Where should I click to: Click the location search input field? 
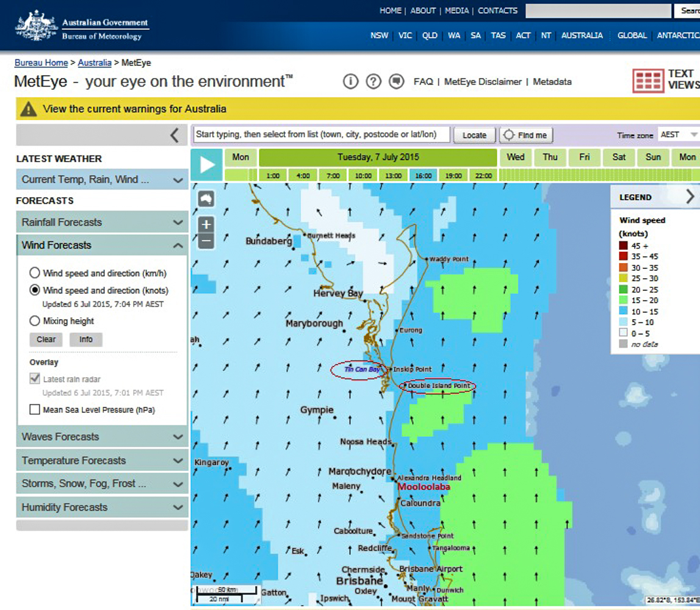[x=322, y=134]
